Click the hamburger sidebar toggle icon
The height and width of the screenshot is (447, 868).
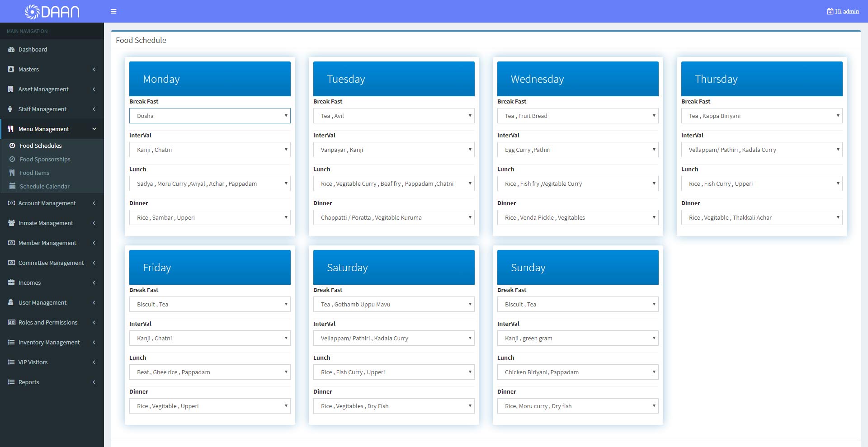[x=113, y=11]
